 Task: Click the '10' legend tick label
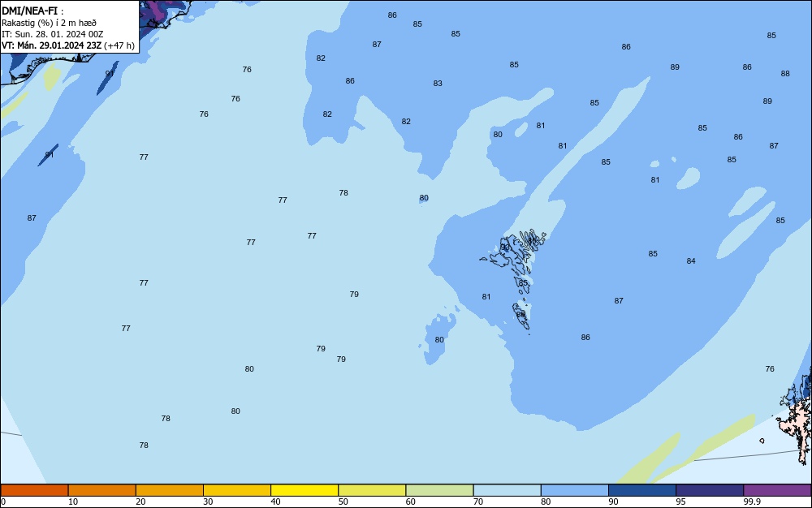tap(73, 502)
